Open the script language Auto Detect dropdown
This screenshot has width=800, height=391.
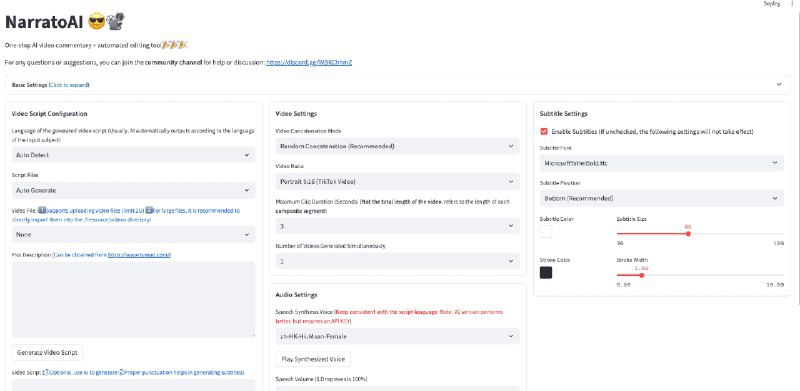[x=133, y=155]
